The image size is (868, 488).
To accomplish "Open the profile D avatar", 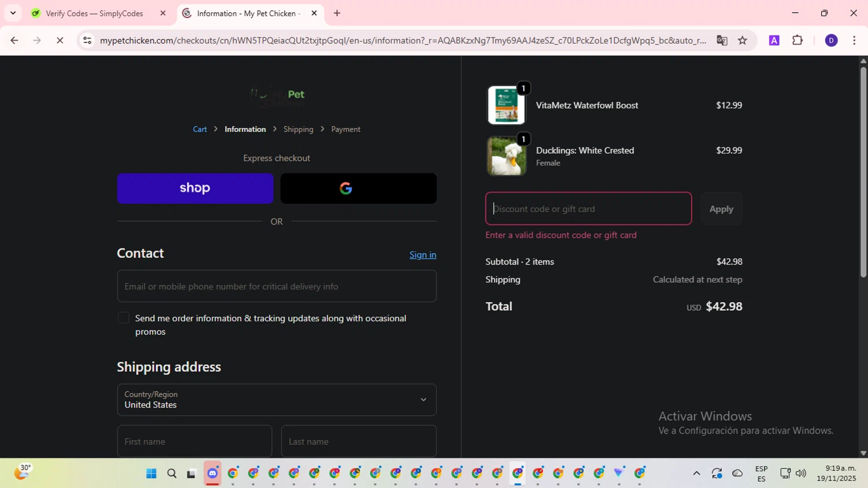I will 831,41.
